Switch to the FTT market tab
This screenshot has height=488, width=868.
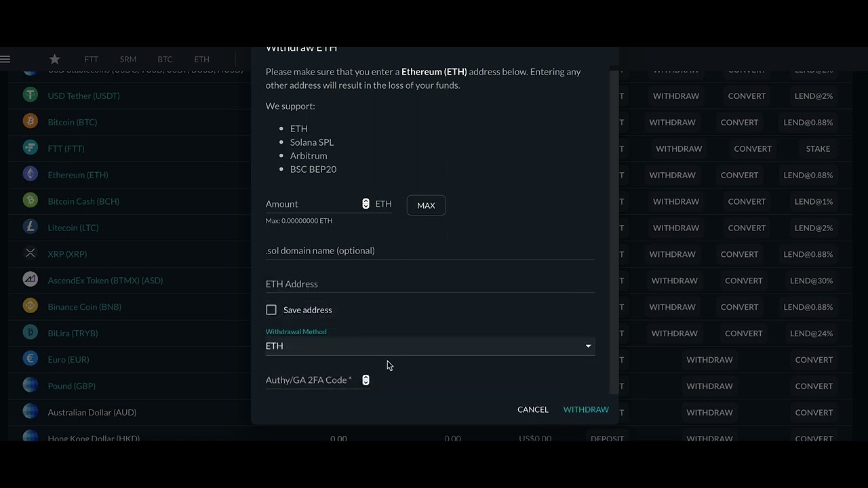coord(91,60)
